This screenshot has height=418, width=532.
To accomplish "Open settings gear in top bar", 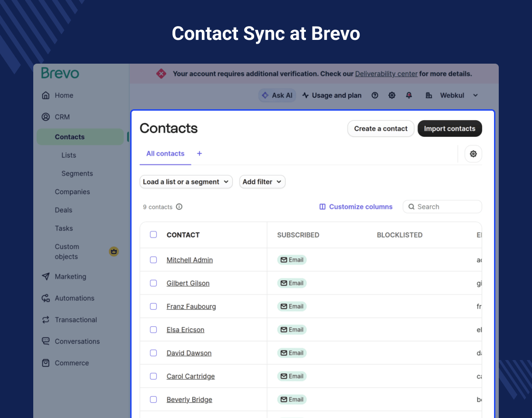I will [x=392, y=95].
